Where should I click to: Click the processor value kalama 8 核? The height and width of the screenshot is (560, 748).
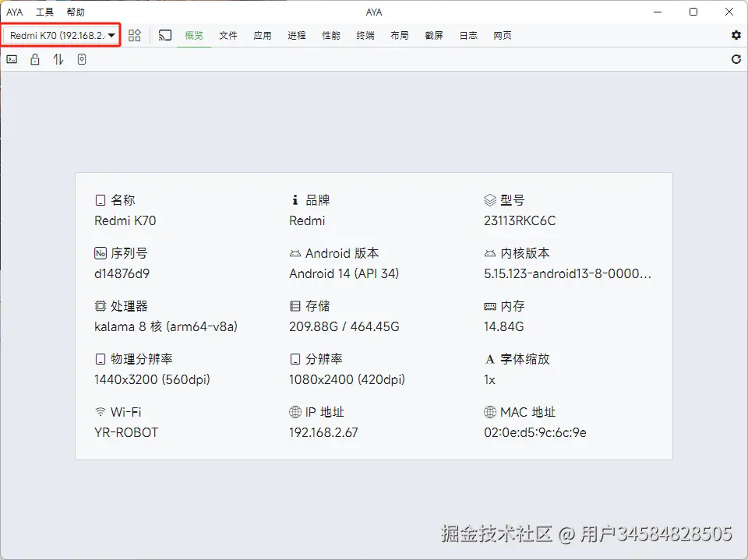pyautogui.click(x=166, y=327)
